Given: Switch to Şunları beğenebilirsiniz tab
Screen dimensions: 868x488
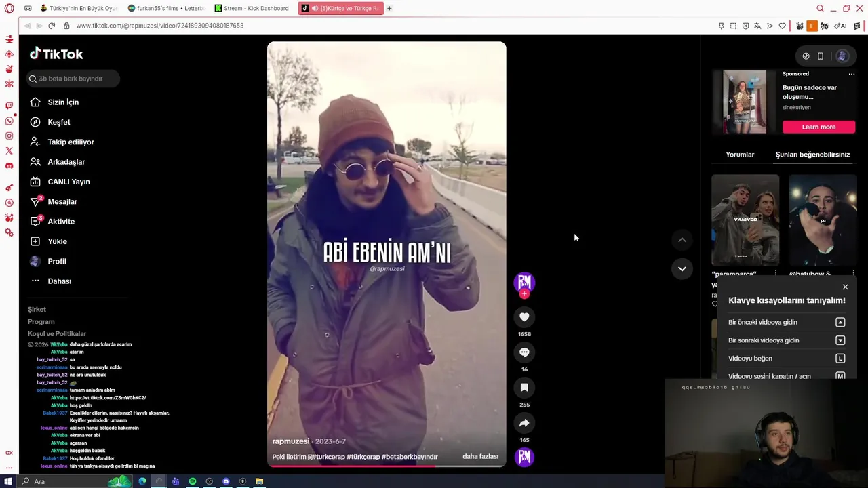Looking at the screenshot, I should [812, 155].
